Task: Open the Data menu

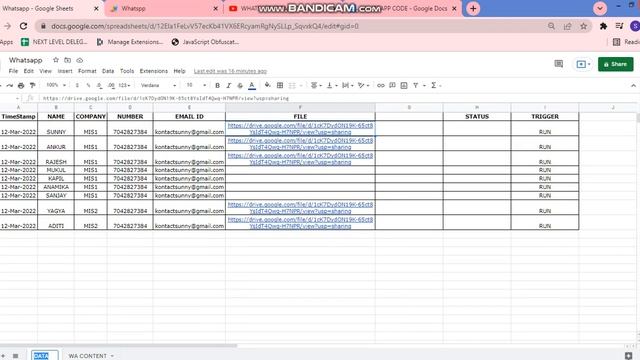Action: (x=108, y=71)
